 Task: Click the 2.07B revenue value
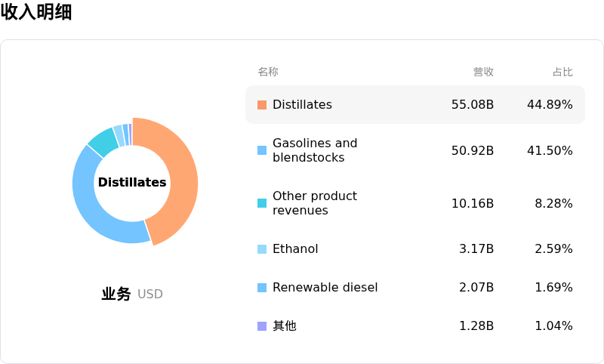[x=476, y=287]
